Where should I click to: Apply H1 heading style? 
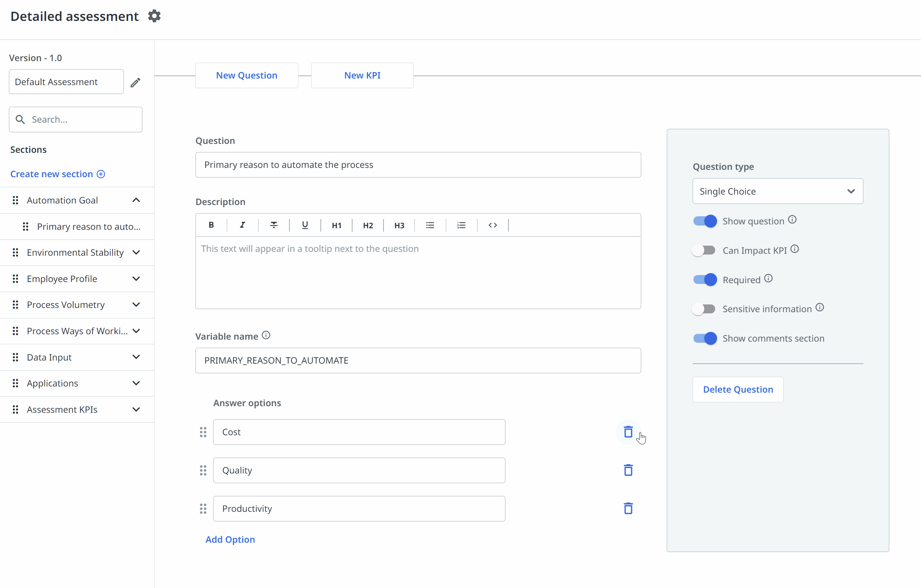click(x=337, y=225)
